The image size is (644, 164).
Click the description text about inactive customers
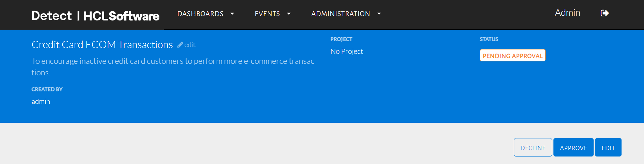click(173, 61)
